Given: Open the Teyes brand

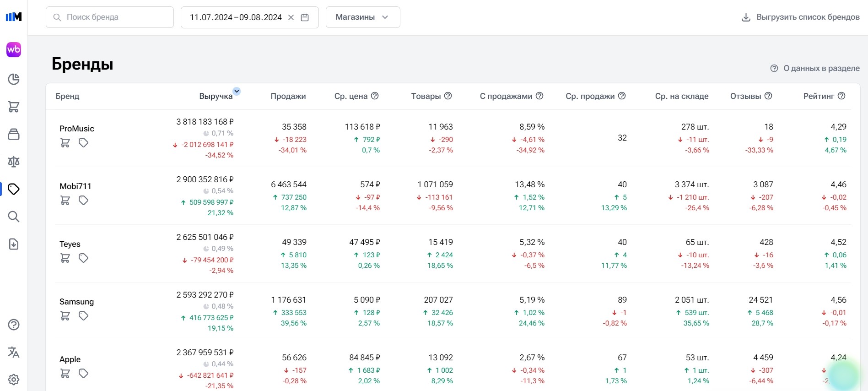Looking at the screenshot, I should (70, 244).
